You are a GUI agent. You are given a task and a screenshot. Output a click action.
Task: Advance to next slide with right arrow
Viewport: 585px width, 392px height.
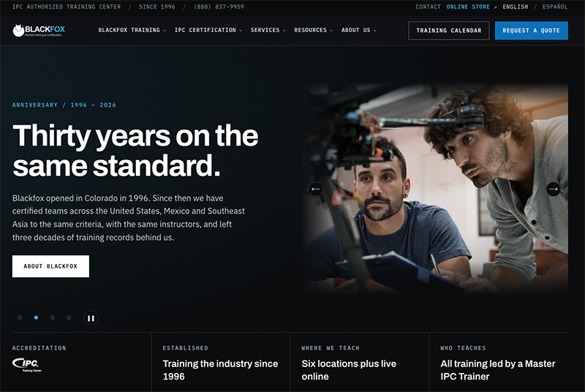(x=554, y=189)
